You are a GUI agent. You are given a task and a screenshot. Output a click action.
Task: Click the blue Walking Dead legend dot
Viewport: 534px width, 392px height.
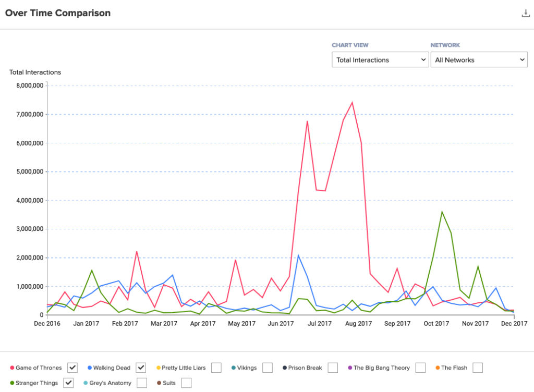[90, 368]
